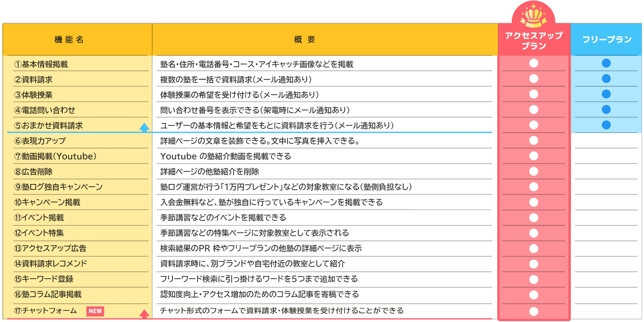Image resolution: width=644 pixels, height=322 pixels.
Task: Click the access-up white dot for チャットフォーム
Action: tap(534, 311)
